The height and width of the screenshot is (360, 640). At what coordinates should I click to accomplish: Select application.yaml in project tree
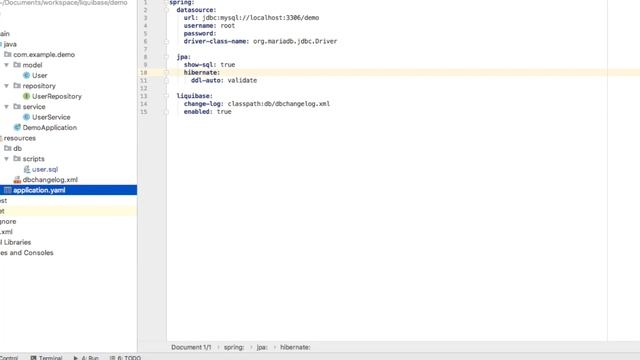(x=69, y=190)
